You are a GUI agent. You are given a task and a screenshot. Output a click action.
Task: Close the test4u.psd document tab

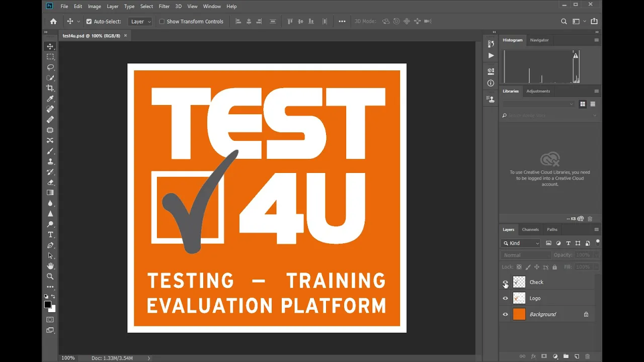[126, 36]
